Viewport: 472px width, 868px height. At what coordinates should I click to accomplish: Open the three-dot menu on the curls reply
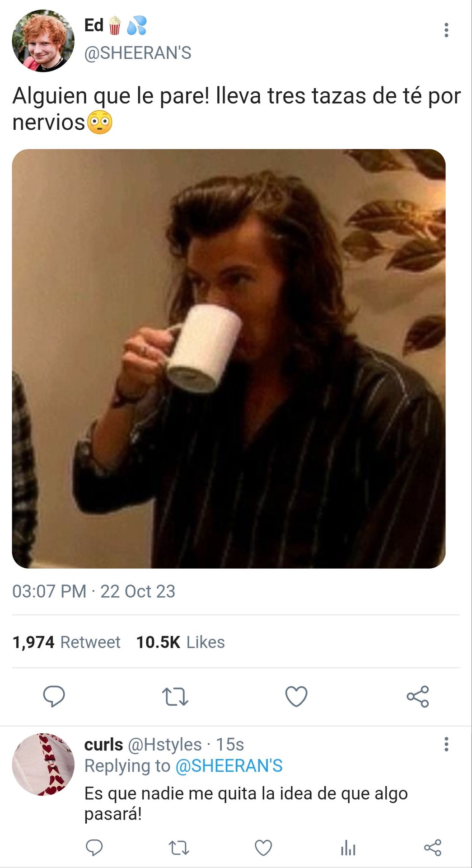click(x=446, y=744)
